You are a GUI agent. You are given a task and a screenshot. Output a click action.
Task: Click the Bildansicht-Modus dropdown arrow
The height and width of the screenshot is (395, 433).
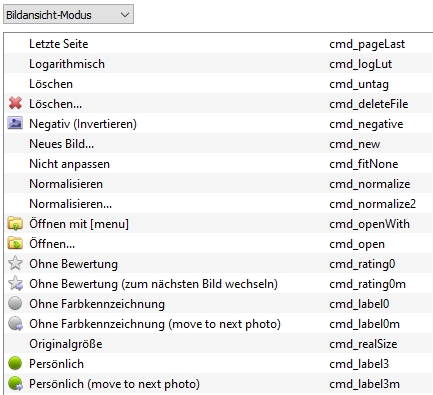(x=125, y=15)
